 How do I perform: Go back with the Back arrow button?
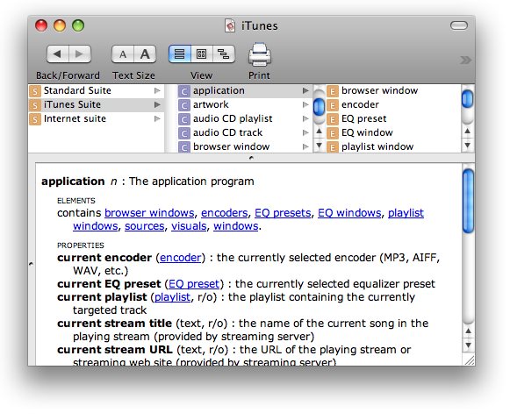pos(58,53)
